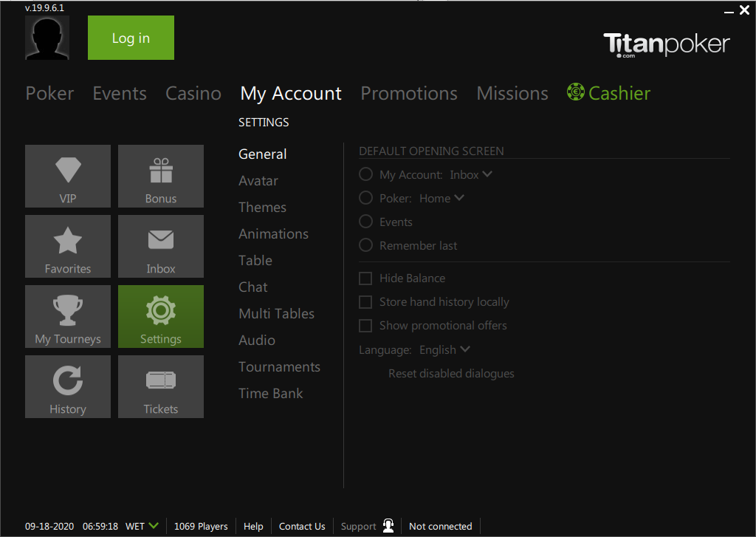Switch to the Events tab
The height and width of the screenshot is (537, 756).
coord(120,93)
